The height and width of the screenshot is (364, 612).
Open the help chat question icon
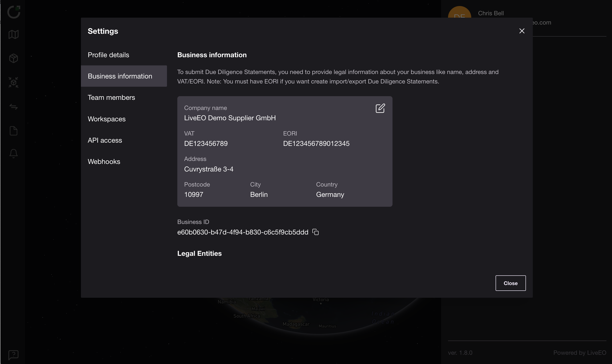coord(14,355)
